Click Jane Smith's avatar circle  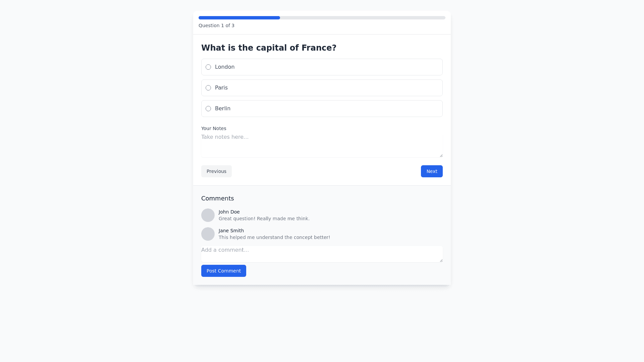[x=208, y=234]
